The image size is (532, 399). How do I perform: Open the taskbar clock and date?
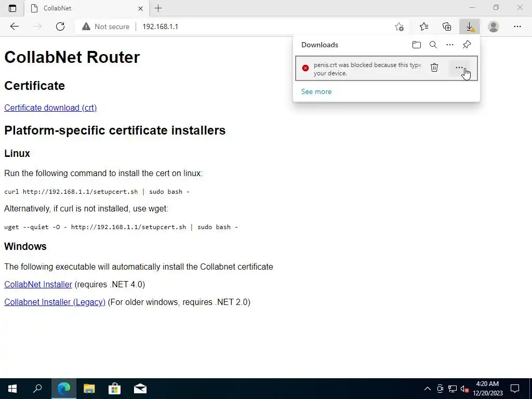(x=488, y=389)
